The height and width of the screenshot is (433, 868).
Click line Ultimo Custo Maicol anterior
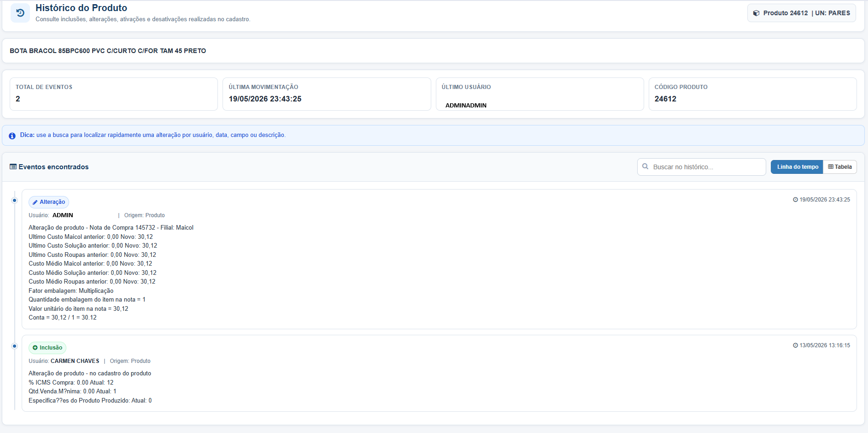91,237
